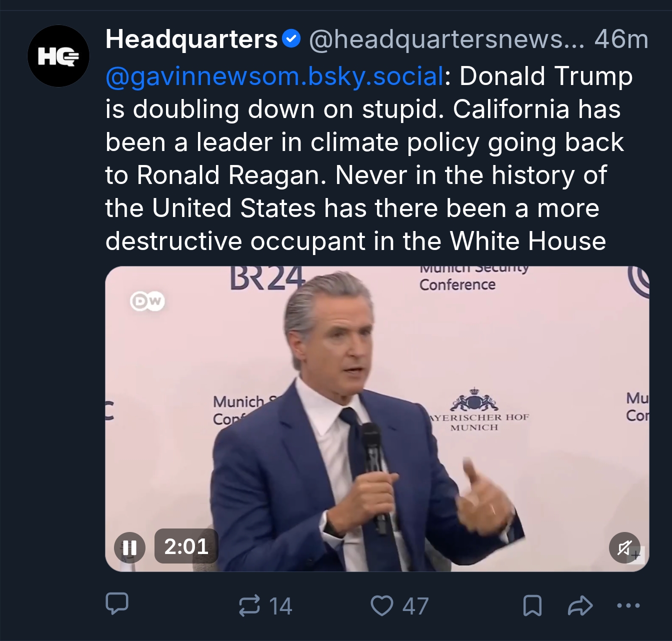Save the post with the bookmark icon
This screenshot has width=672, height=641.
point(532,605)
